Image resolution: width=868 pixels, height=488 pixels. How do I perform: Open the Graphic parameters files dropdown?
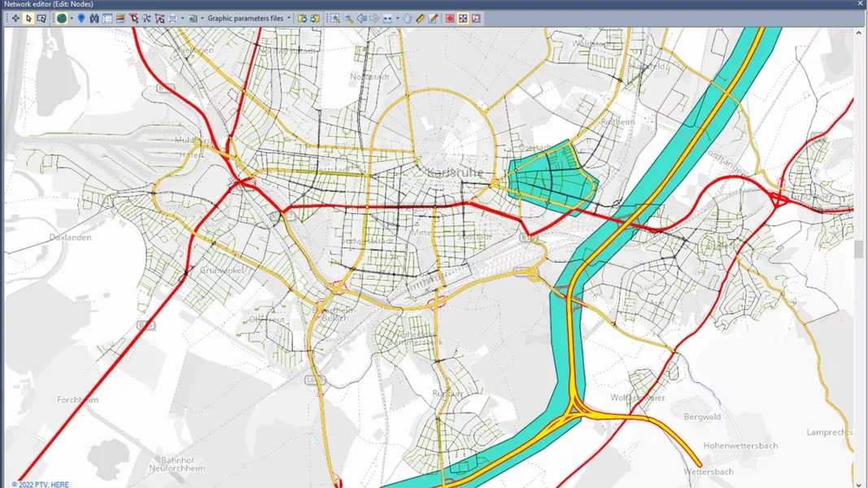point(289,18)
